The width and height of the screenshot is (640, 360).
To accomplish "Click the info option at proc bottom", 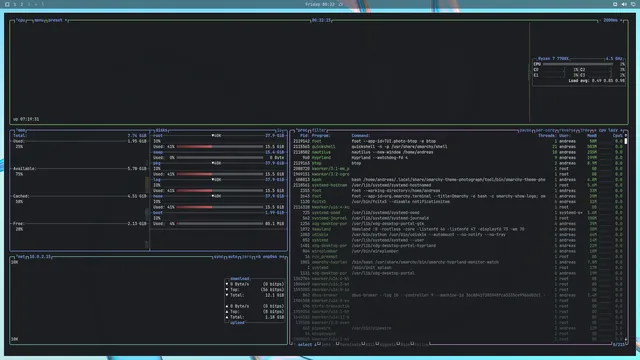I will tap(326, 344).
